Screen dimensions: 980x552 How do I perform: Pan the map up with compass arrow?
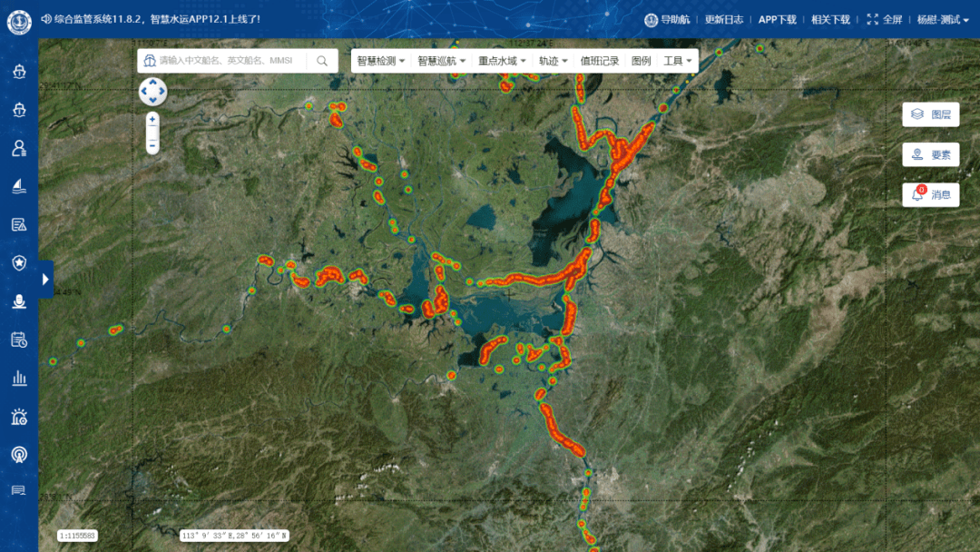pos(152,82)
